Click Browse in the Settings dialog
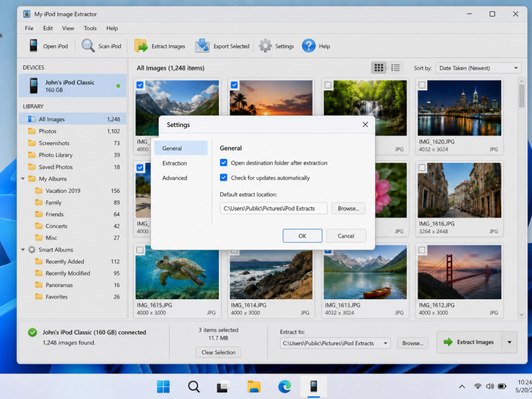This screenshot has height=399, width=532. tap(348, 208)
